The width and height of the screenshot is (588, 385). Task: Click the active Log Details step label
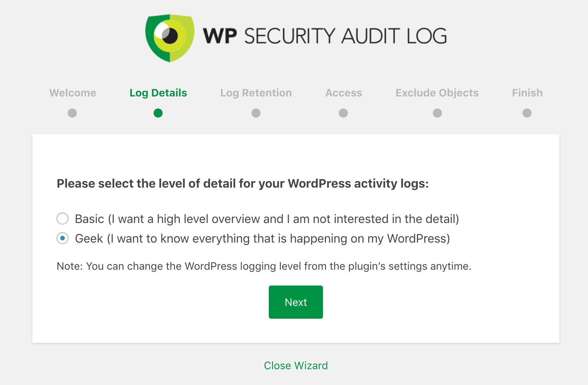pyautogui.click(x=158, y=93)
